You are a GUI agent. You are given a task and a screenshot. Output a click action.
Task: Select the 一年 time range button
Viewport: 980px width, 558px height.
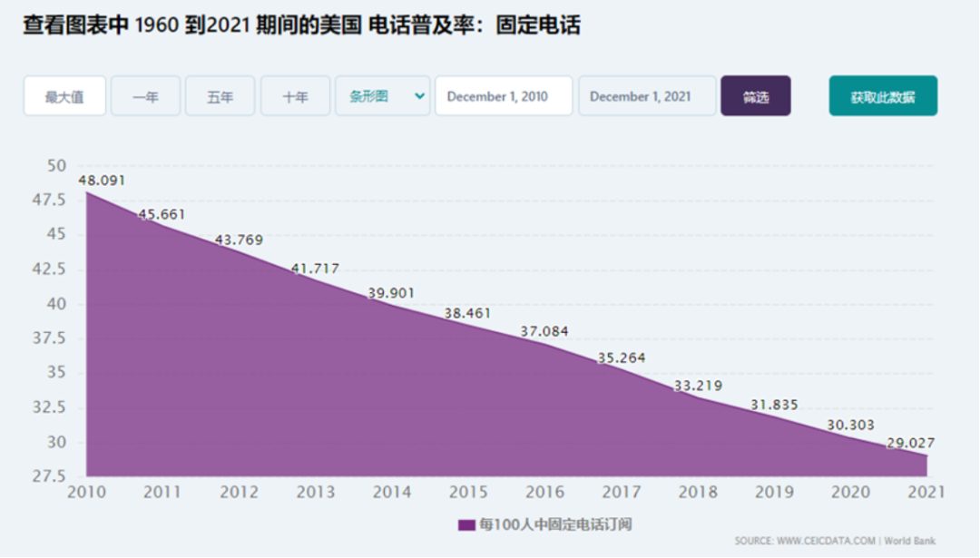(x=145, y=96)
